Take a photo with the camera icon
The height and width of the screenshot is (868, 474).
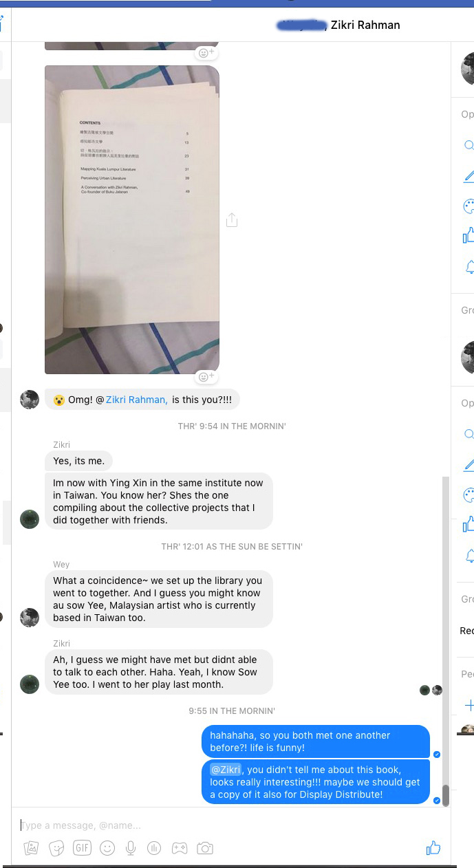[x=205, y=848]
